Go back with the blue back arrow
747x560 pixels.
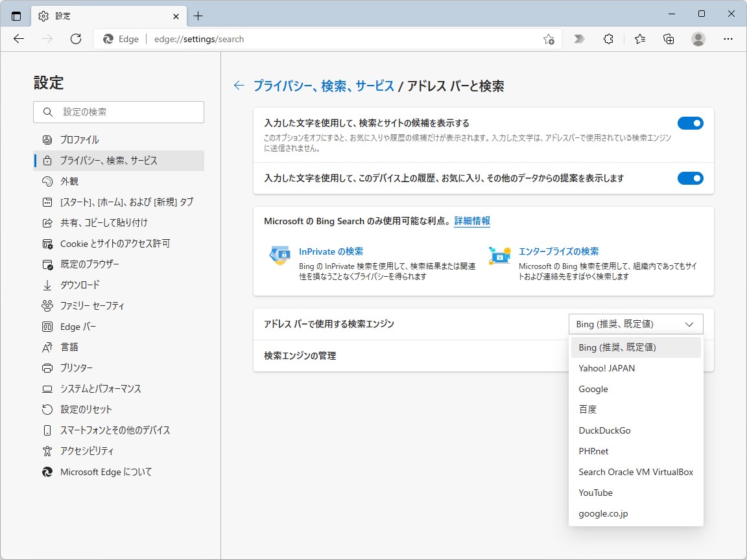coord(239,85)
